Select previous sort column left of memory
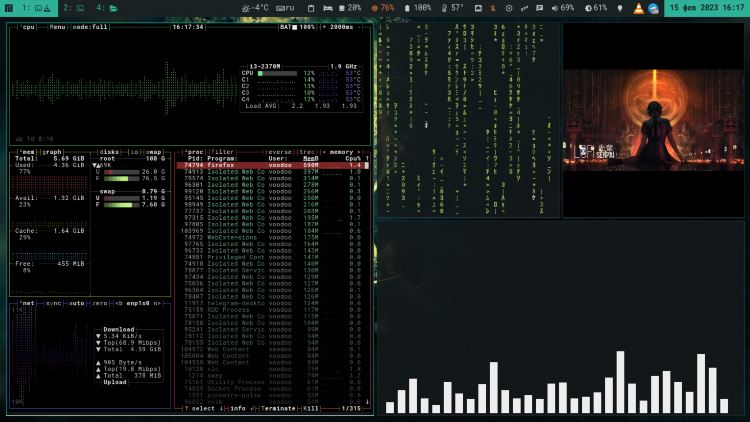 [324, 152]
